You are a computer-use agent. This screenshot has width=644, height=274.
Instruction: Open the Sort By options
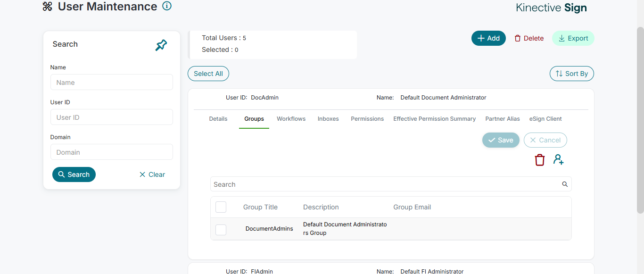pos(571,74)
